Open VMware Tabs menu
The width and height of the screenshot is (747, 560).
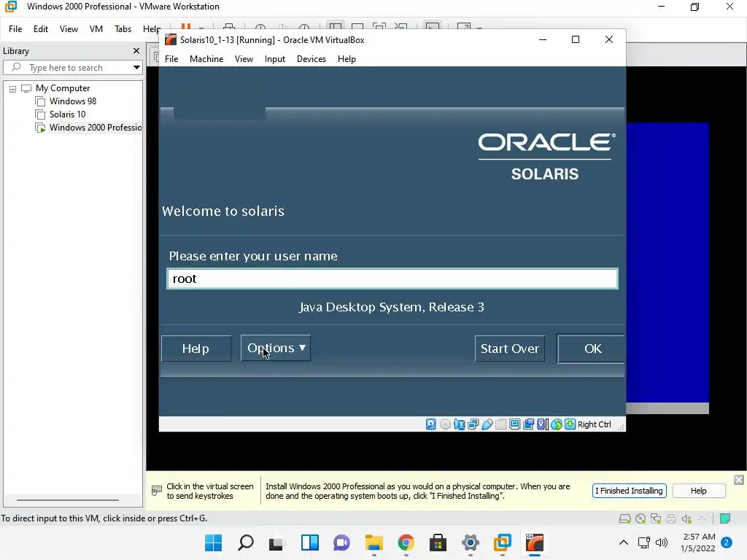pos(123,29)
